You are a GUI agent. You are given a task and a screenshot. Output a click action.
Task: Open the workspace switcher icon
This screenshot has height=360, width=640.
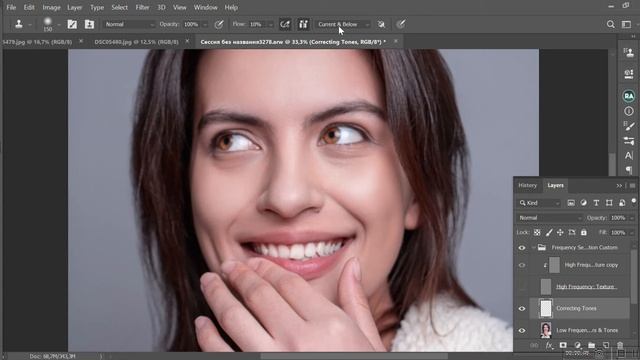click(627, 24)
